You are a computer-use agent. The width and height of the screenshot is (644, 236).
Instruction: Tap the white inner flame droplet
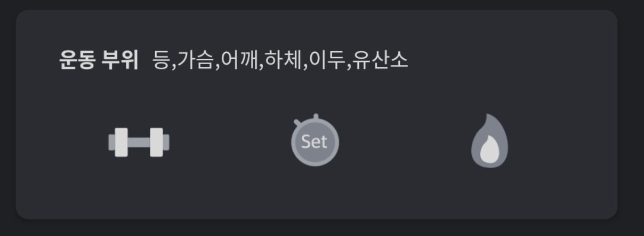point(489,151)
